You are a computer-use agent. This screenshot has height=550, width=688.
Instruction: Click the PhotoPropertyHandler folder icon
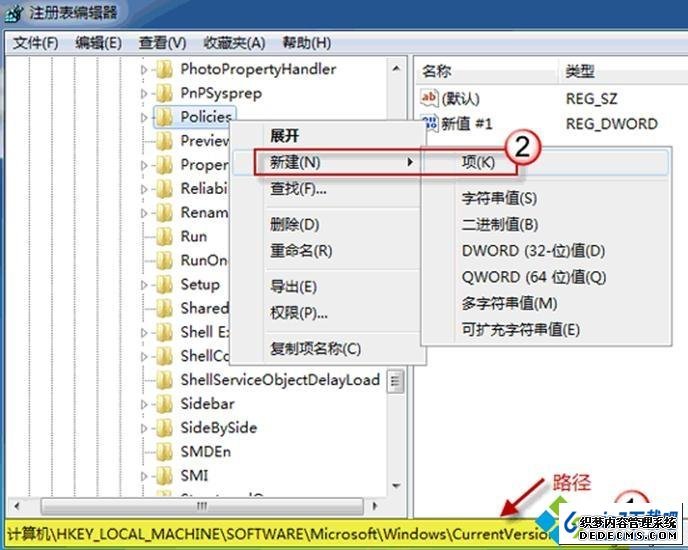coord(164,69)
